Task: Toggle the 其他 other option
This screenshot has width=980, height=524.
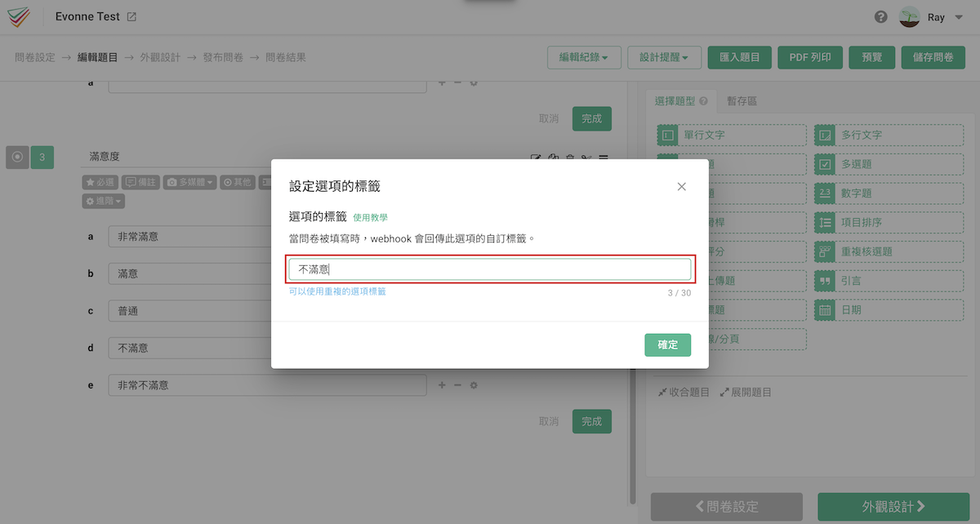Action: (x=238, y=182)
